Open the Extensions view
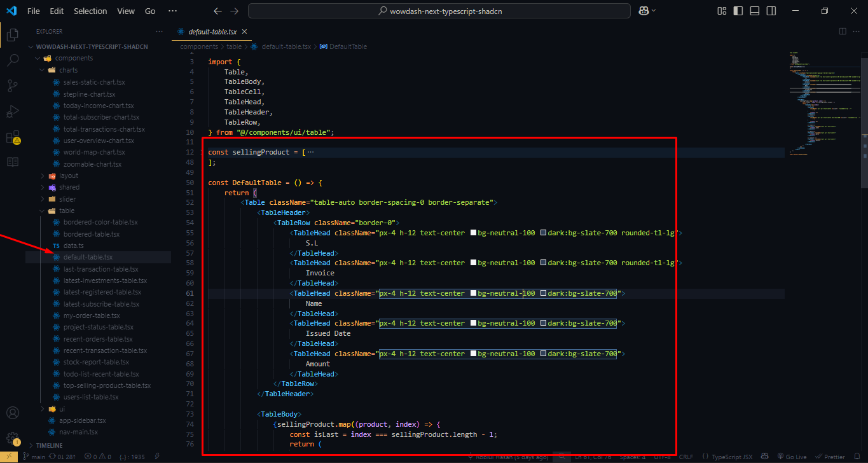The height and width of the screenshot is (463, 868). point(13,135)
